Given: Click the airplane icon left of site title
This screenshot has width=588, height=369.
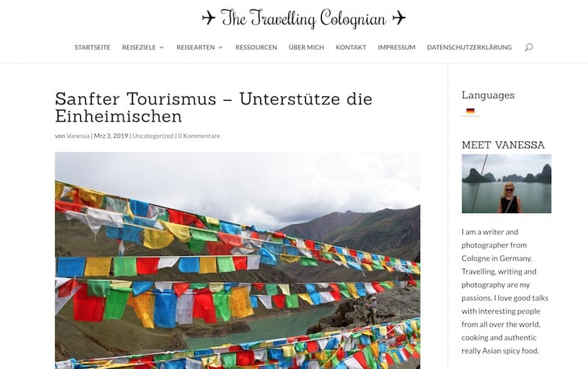Looking at the screenshot, I should (209, 18).
